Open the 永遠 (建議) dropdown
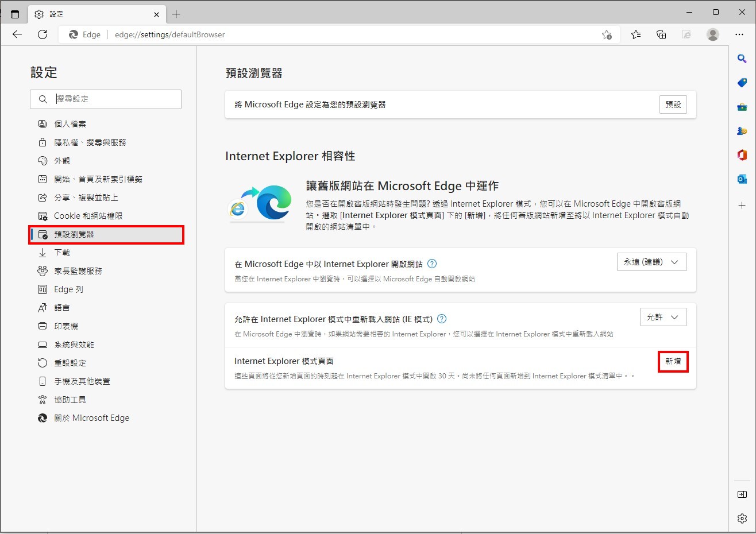This screenshot has width=756, height=534. tap(652, 262)
